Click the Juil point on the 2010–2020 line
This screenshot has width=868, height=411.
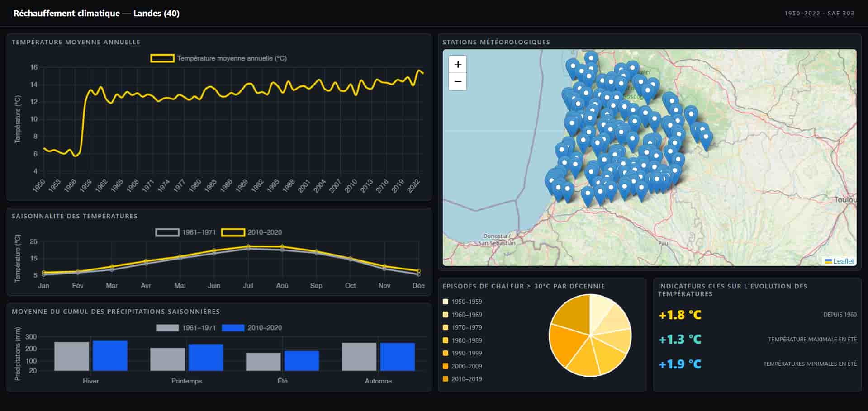point(248,246)
